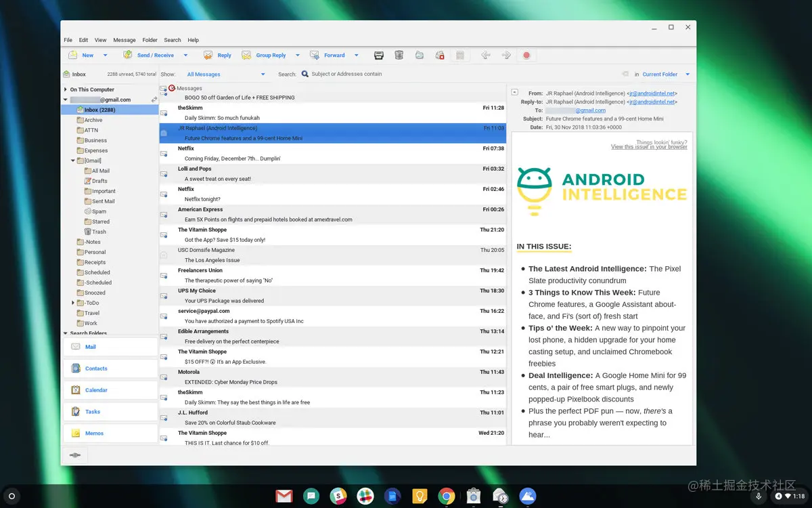Open the Folder menu
812x508 pixels.
click(150, 40)
